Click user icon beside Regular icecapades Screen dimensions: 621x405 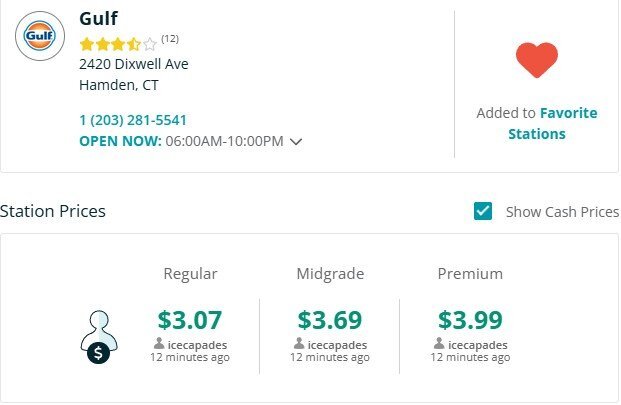coord(159,344)
